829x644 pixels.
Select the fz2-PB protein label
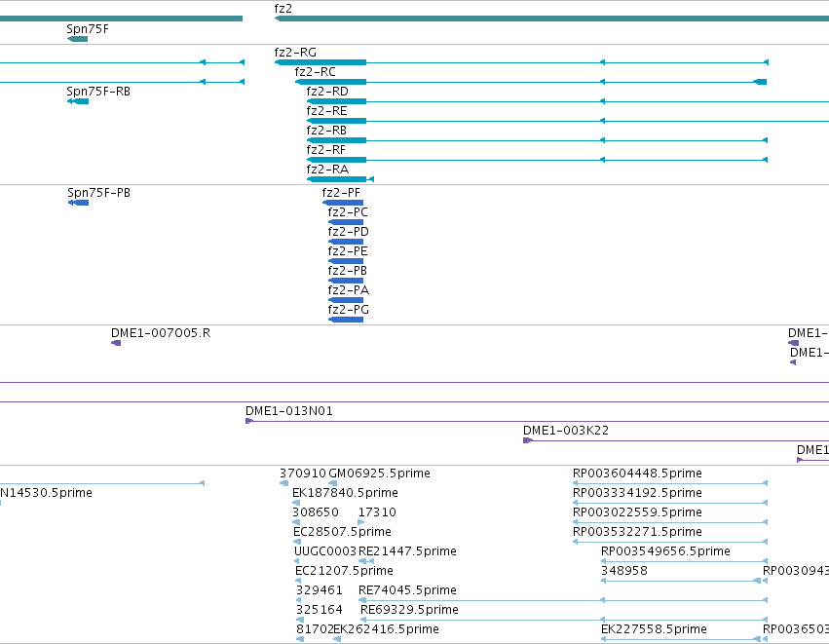pos(348,271)
